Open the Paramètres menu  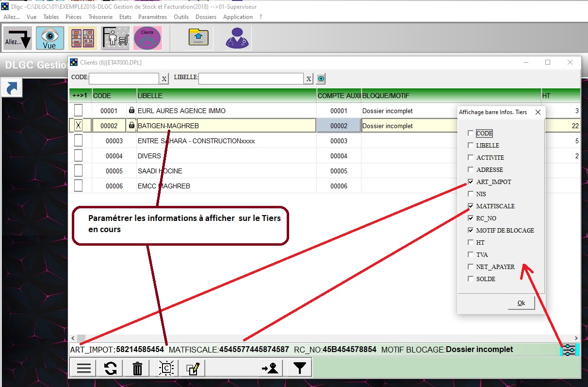(152, 17)
